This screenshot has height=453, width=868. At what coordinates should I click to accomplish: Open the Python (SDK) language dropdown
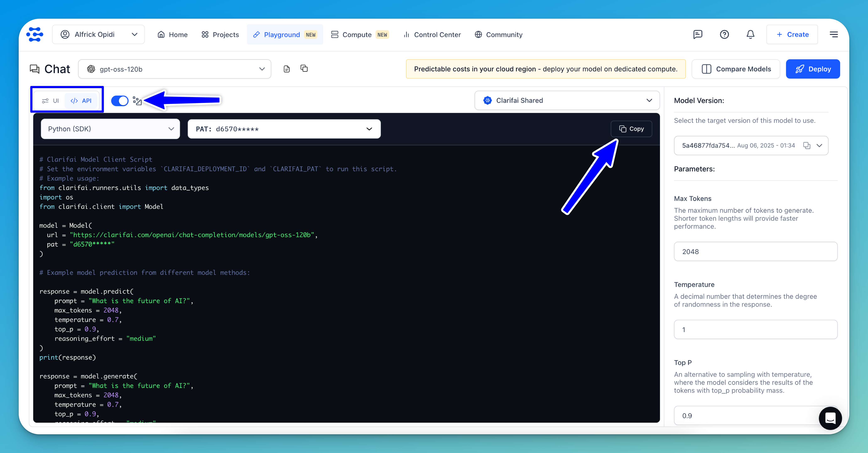tap(110, 129)
